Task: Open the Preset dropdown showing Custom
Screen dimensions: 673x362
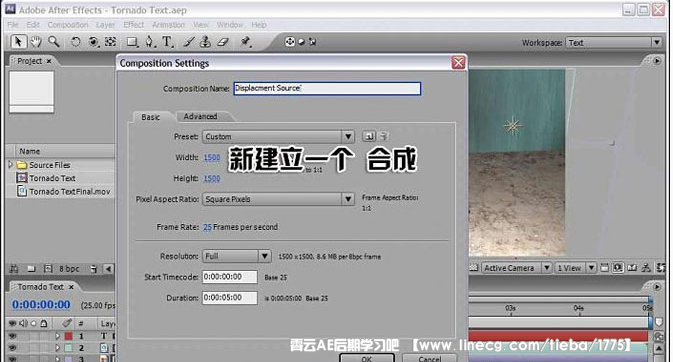Action: 278,137
